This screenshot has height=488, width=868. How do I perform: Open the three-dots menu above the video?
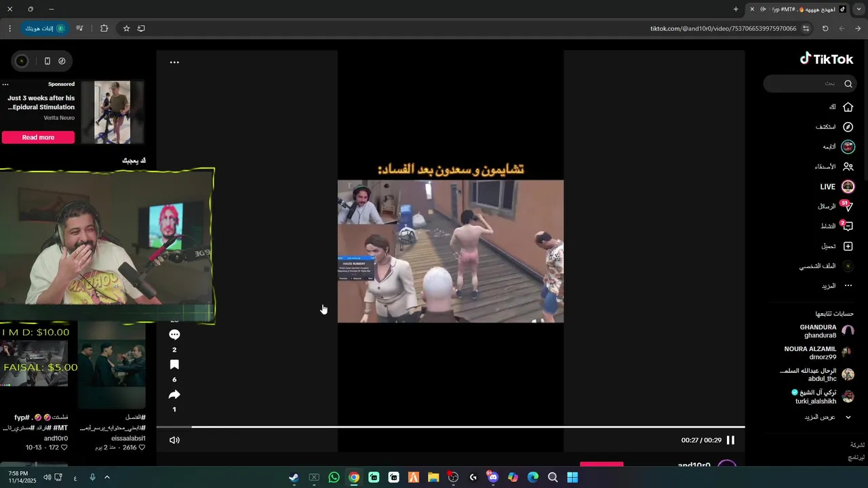[x=174, y=62]
